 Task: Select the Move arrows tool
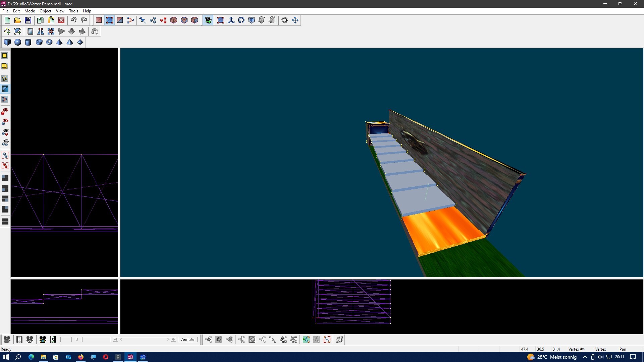coord(295,20)
